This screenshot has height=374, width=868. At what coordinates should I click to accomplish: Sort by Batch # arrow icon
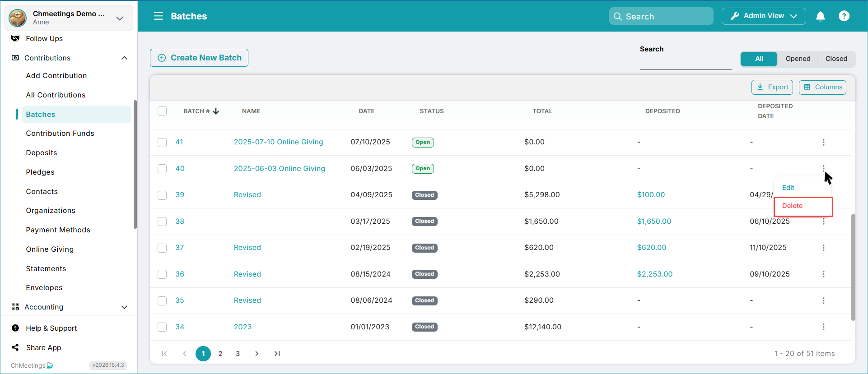(x=216, y=111)
